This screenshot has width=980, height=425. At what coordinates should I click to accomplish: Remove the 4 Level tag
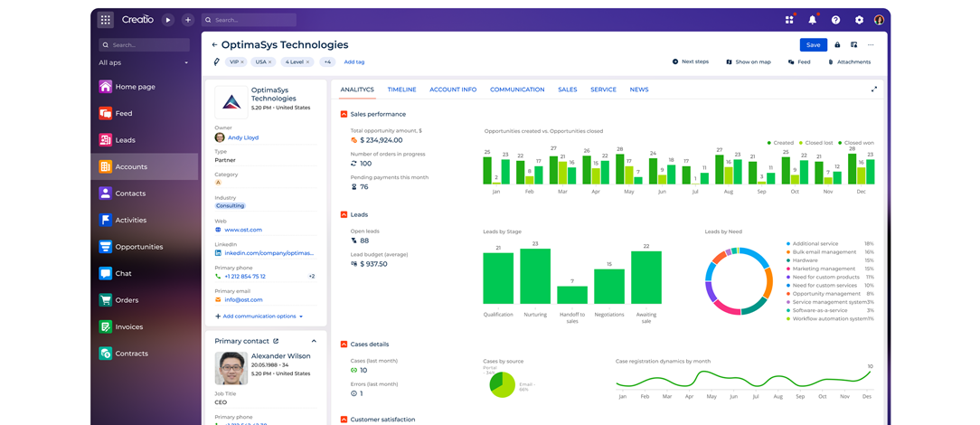(x=308, y=61)
